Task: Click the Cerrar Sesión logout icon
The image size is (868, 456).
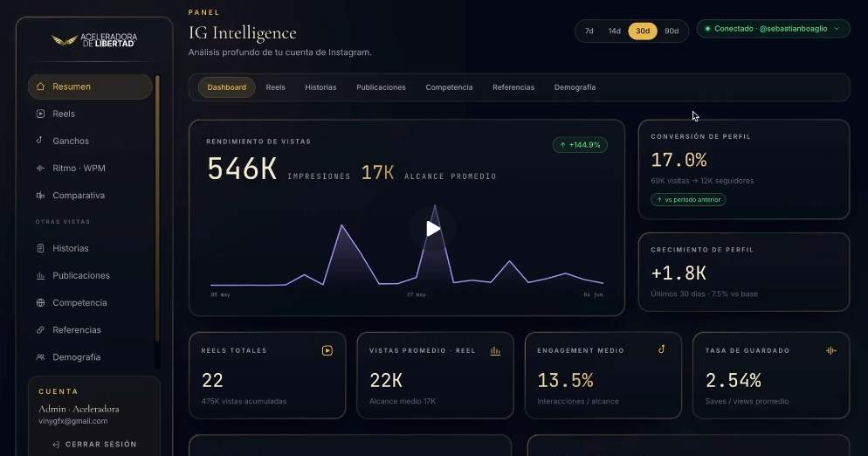Action: click(x=56, y=445)
